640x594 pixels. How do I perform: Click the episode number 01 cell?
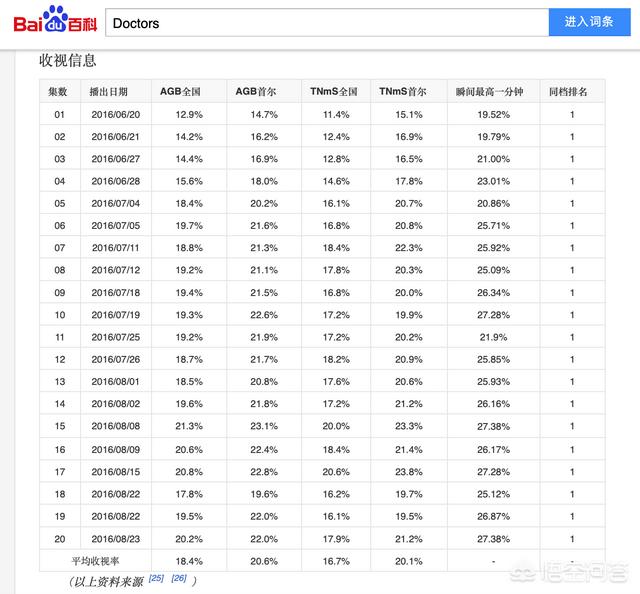coord(60,115)
